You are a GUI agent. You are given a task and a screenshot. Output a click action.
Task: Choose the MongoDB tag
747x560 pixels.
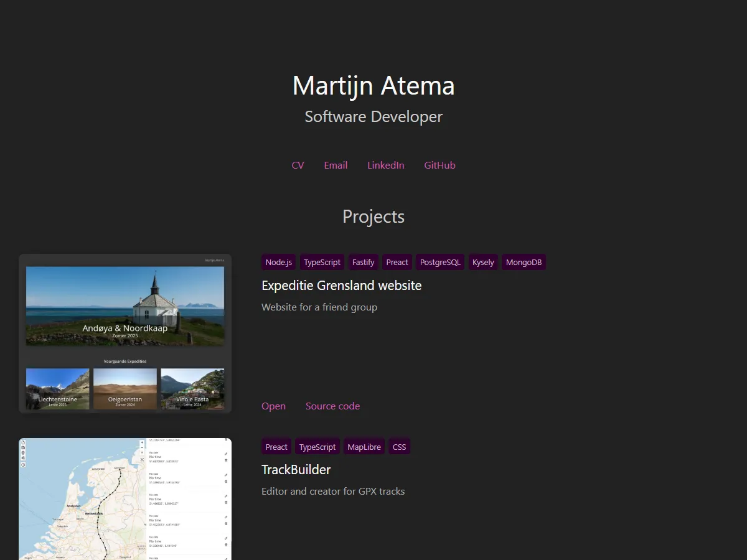tap(524, 263)
